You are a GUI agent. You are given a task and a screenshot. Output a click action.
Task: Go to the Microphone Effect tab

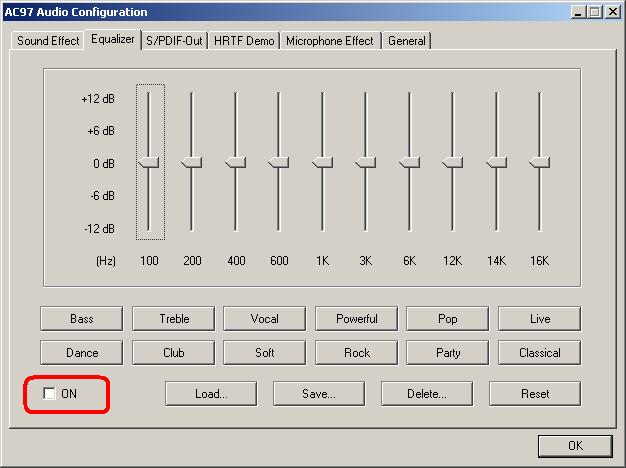click(330, 41)
